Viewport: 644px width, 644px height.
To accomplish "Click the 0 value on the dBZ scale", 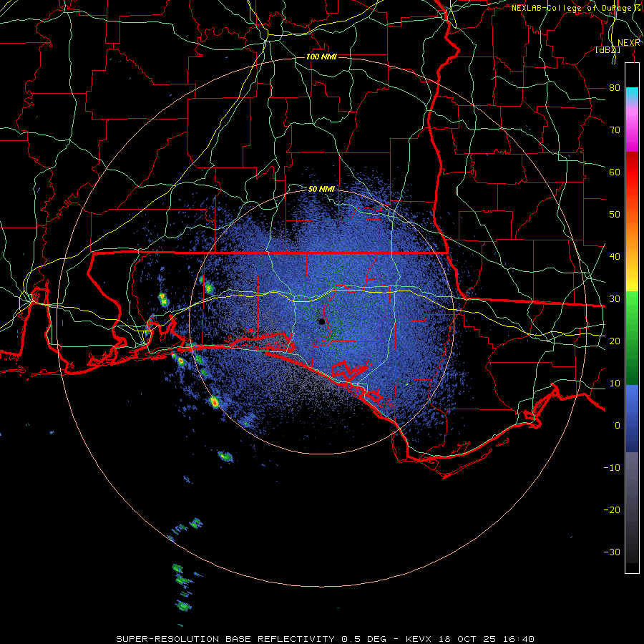I will 618,426.
